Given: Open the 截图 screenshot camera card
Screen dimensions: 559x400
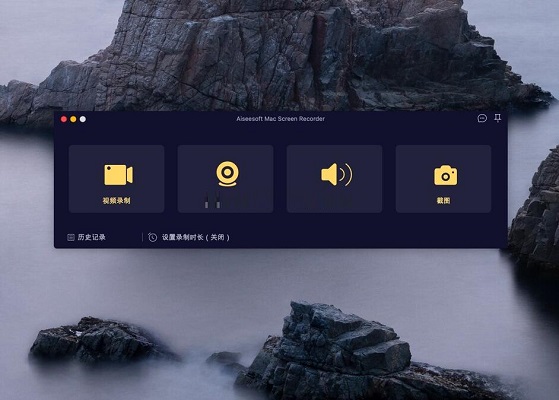Looking at the screenshot, I should [x=443, y=179].
